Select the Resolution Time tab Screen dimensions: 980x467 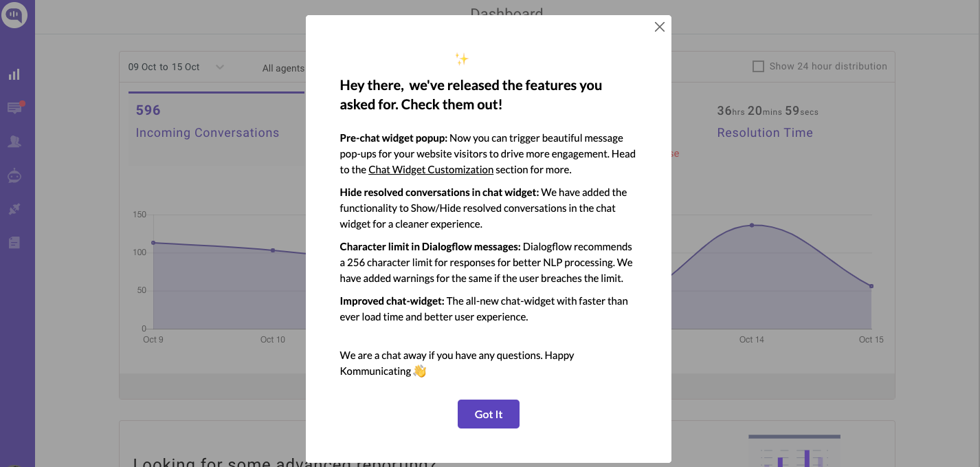764,133
